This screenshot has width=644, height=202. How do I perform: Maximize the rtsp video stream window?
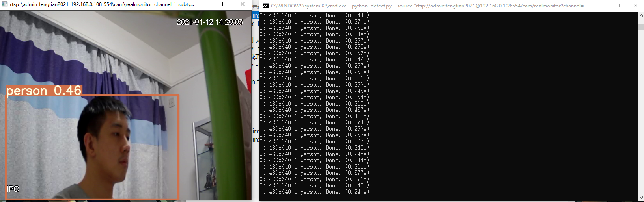(x=224, y=4)
